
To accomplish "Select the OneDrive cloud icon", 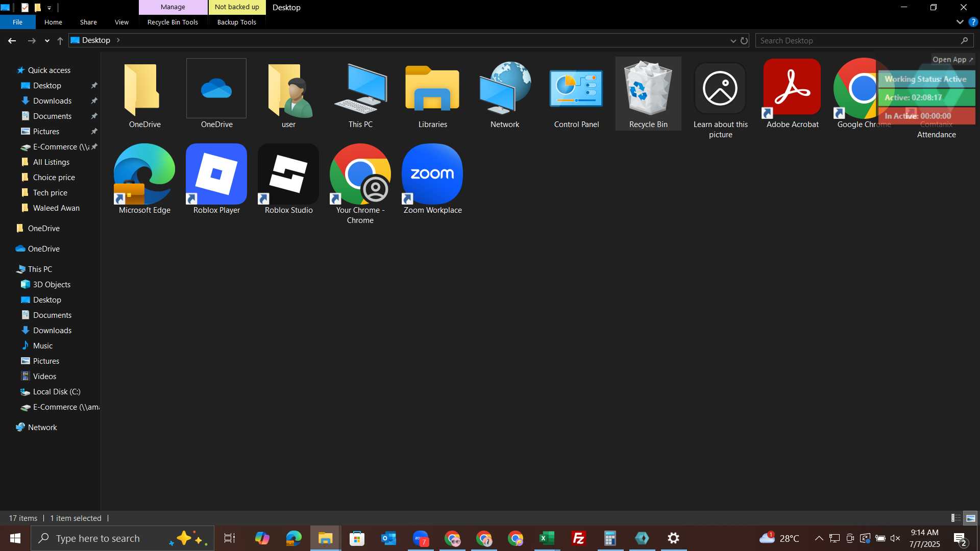I will (x=216, y=94).
